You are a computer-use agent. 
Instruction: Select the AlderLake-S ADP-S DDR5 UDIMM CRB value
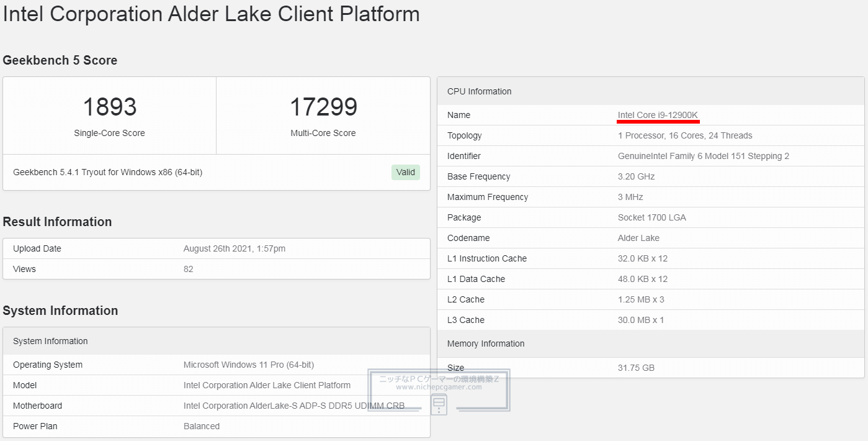click(x=294, y=406)
